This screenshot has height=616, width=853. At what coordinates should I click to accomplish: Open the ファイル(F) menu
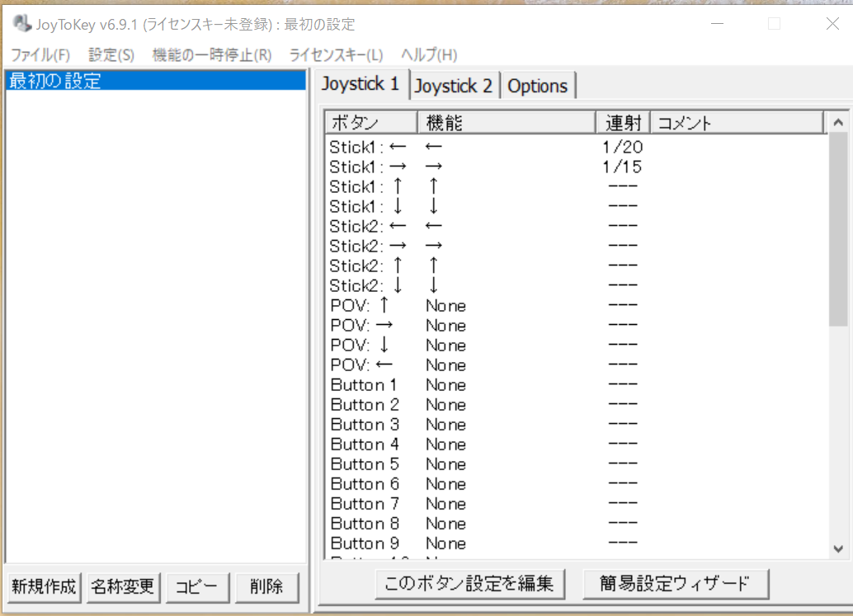pos(40,55)
